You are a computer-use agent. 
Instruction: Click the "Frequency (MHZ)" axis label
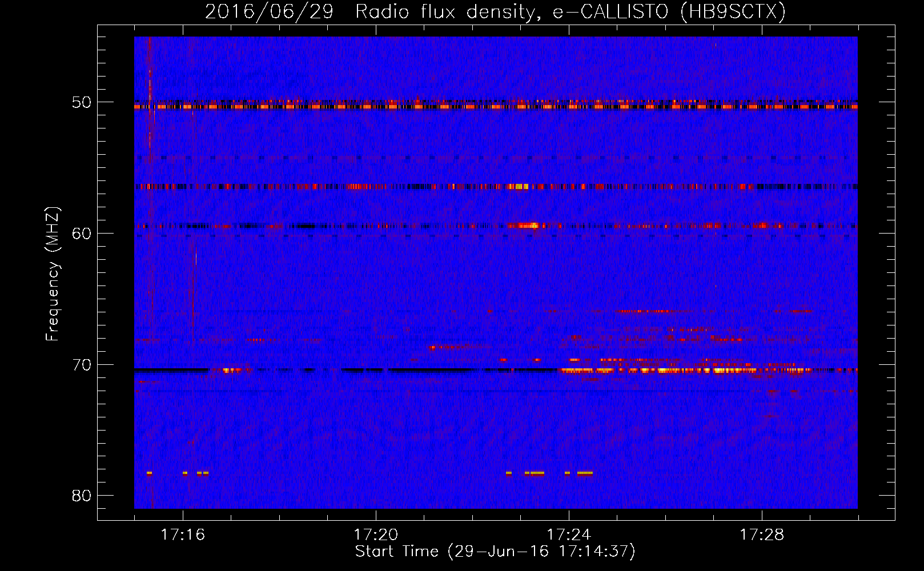point(53,274)
